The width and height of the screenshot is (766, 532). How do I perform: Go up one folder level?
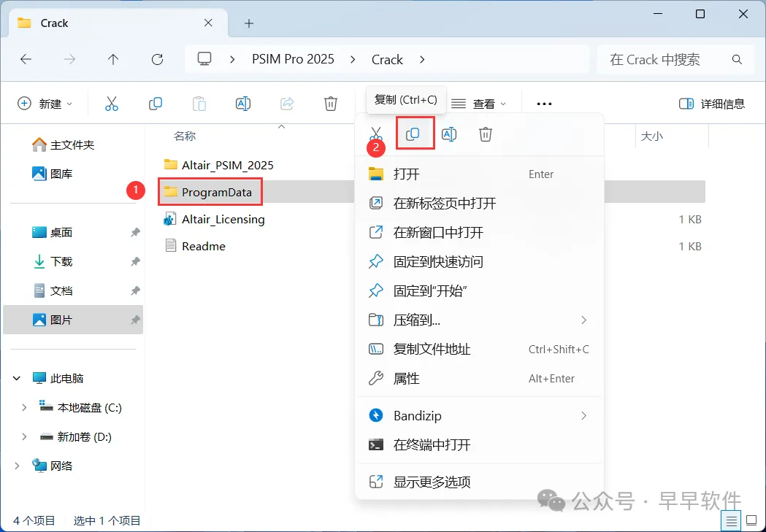(113, 60)
